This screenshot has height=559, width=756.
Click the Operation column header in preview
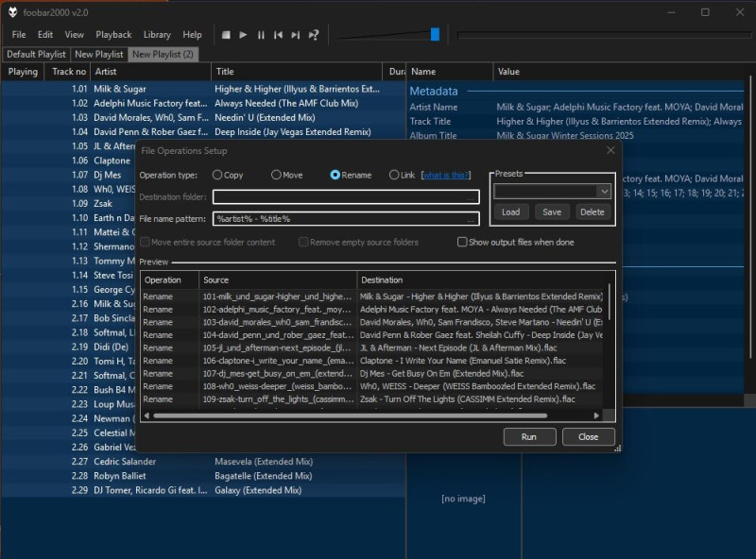pyautogui.click(x=170, y=280)
